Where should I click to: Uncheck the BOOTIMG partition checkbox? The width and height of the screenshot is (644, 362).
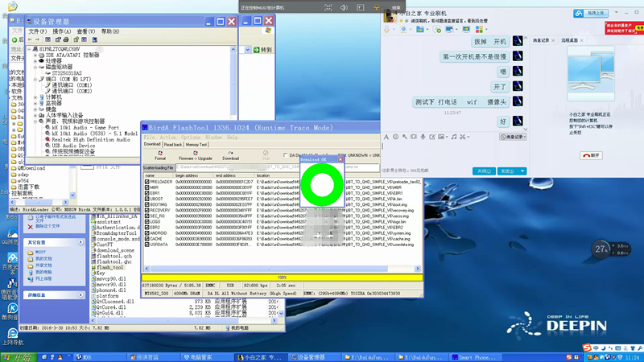[147, 204]
